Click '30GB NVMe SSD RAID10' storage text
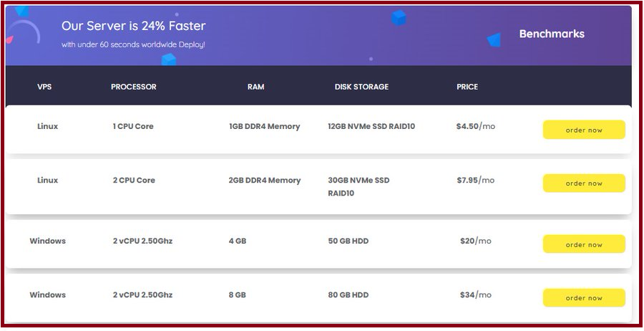Viewport: 644px width, 331px height. coord(358,187)
